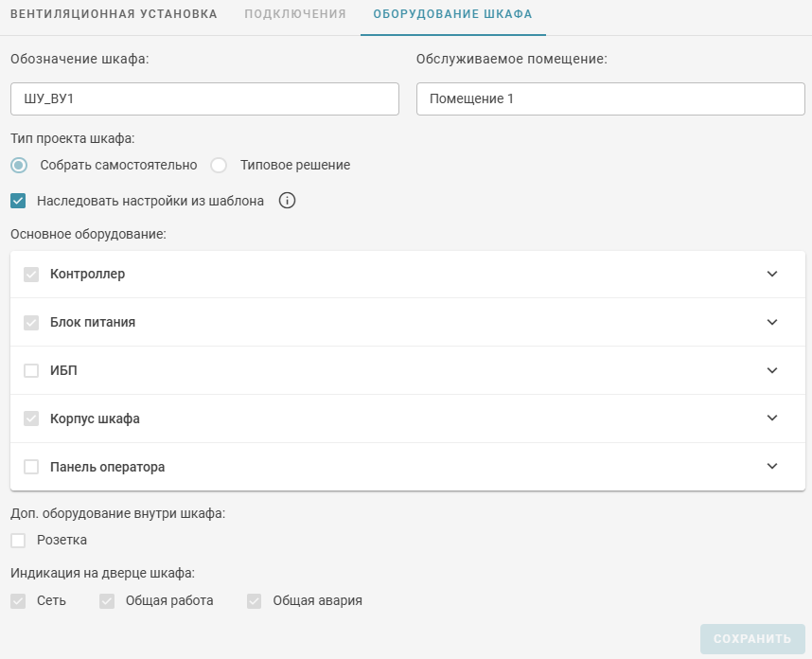Image resolution: width=812 pixels, height=659 pixels.
Task: Select the Оборудование шкафа tab
Action: click(x=452, y=14)
